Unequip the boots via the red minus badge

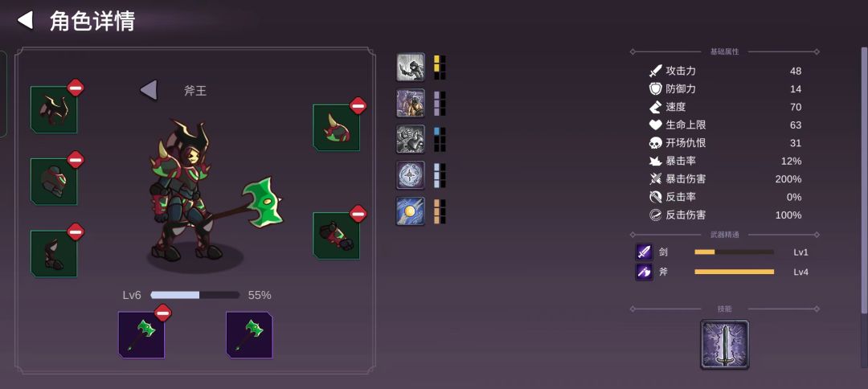pyautogui.click(x=76, y=231)
